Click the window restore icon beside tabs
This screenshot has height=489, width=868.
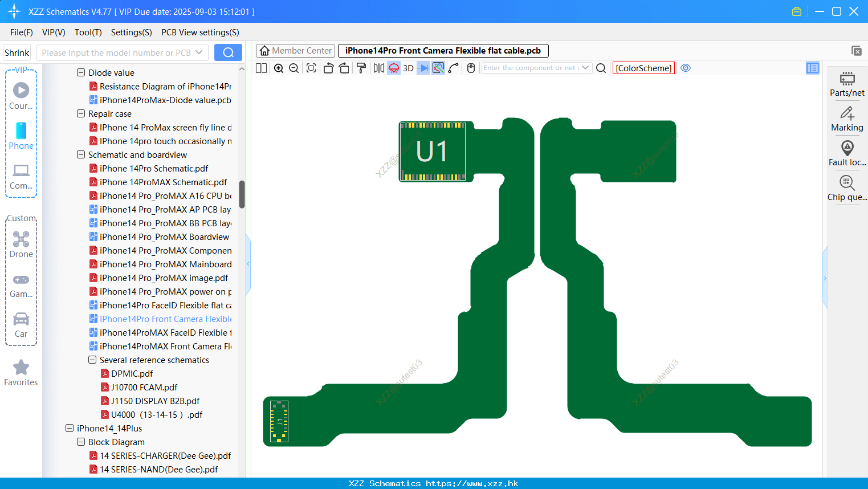857,51
